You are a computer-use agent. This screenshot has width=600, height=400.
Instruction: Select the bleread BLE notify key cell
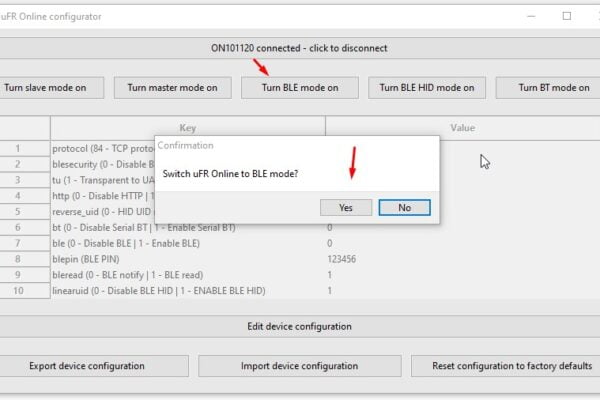click(x=188, y=275)
